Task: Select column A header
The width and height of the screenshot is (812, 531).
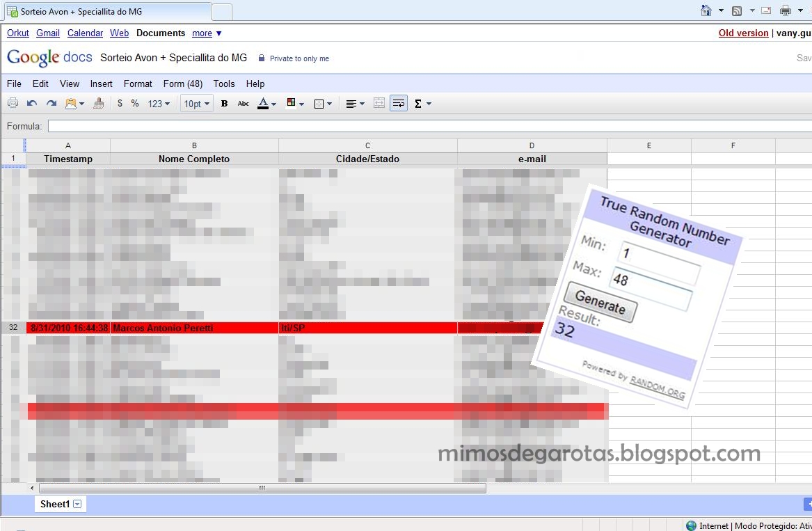Action: pos(67,145)
